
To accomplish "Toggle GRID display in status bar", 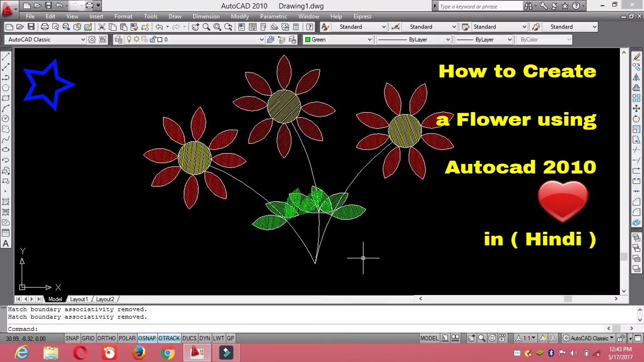I will [88, 338].
